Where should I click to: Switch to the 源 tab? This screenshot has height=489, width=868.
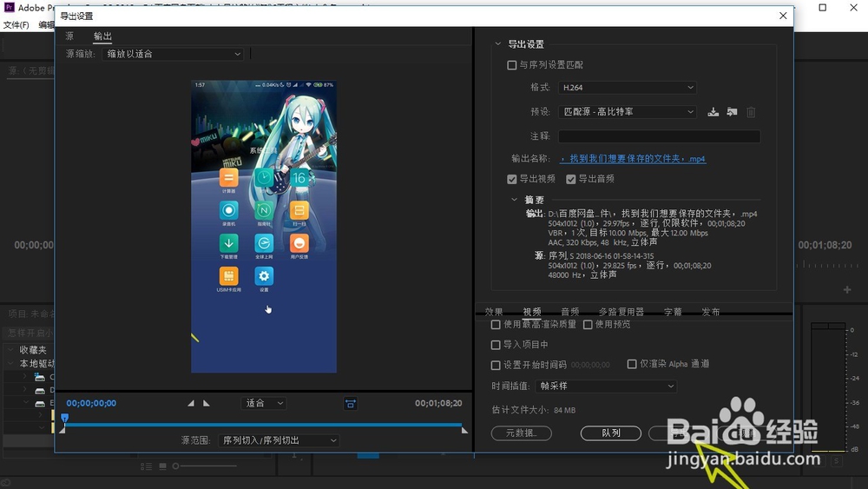[69, 36]
